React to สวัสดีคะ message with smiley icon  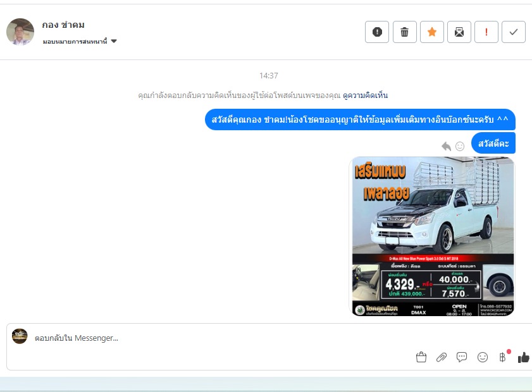[x=460, y=146]
